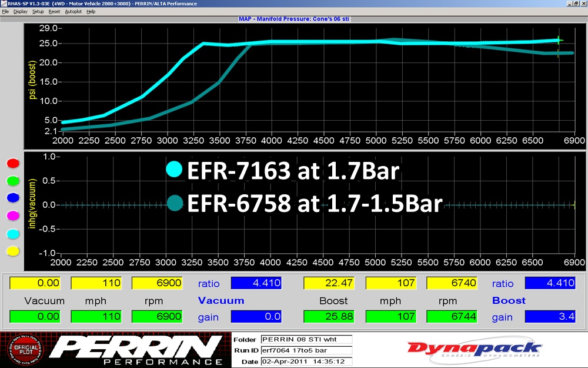Screen dimensions: 588x368
Task: Click the Official Plot badge
Action: pyautogui.click(x=25, y=350)
